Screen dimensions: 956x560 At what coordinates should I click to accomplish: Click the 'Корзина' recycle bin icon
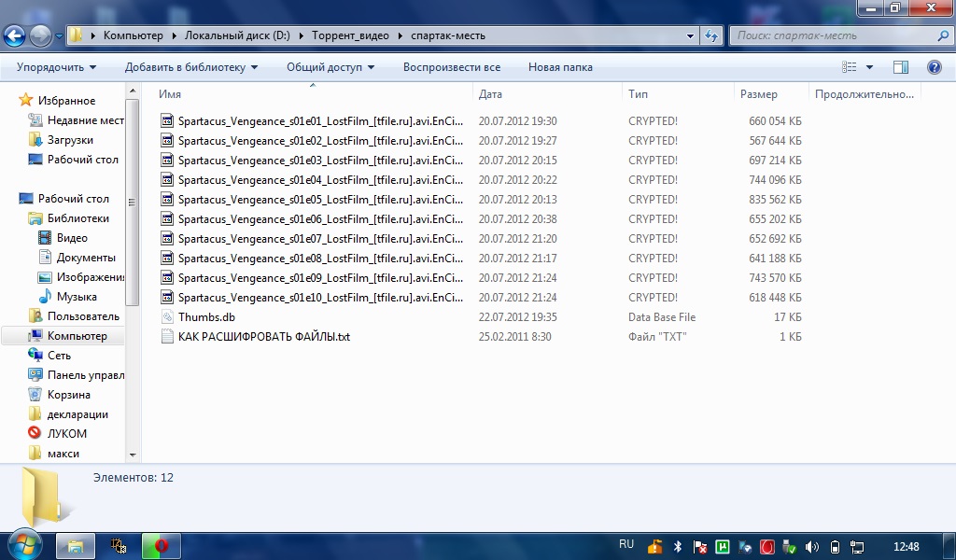35,394
